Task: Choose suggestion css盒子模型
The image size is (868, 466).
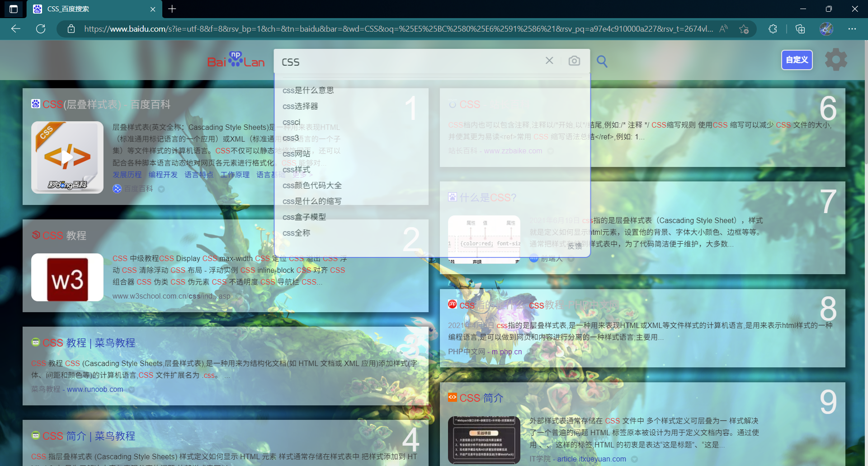Action: pyautogui.click(x=304, y=217)
